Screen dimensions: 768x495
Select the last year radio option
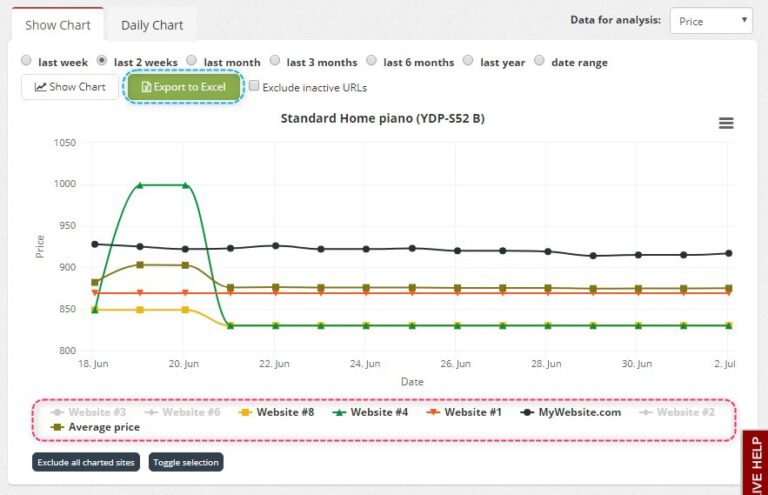click(468, 61)
